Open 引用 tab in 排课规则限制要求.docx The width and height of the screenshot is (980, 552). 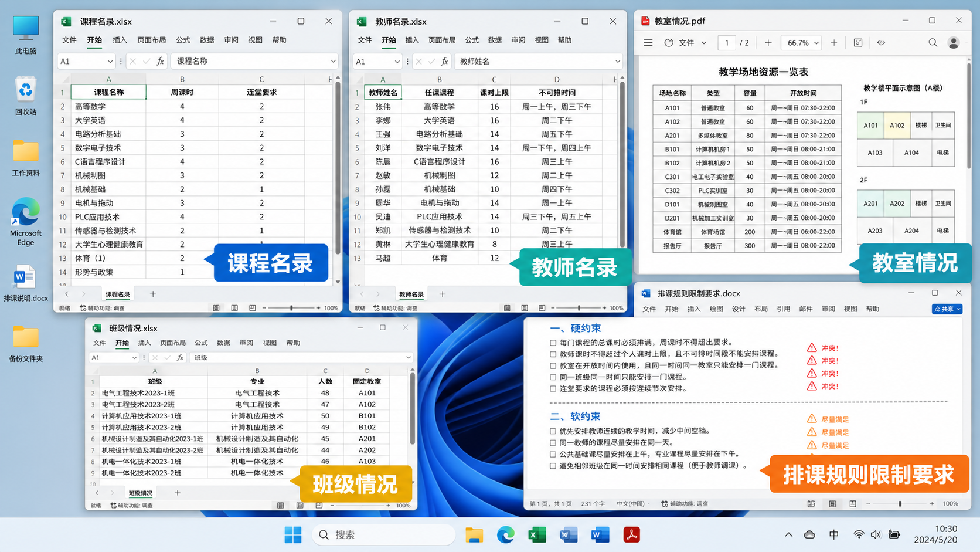point(783,309)
